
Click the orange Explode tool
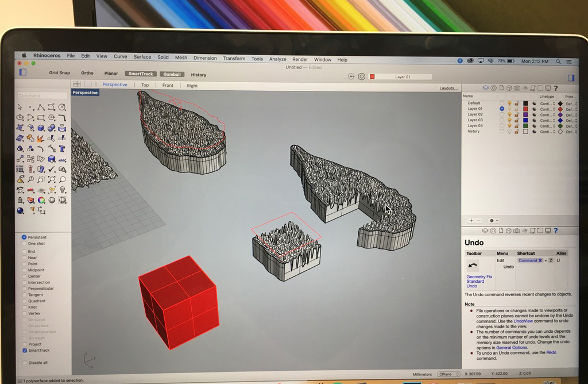click(x=41, y=139)
